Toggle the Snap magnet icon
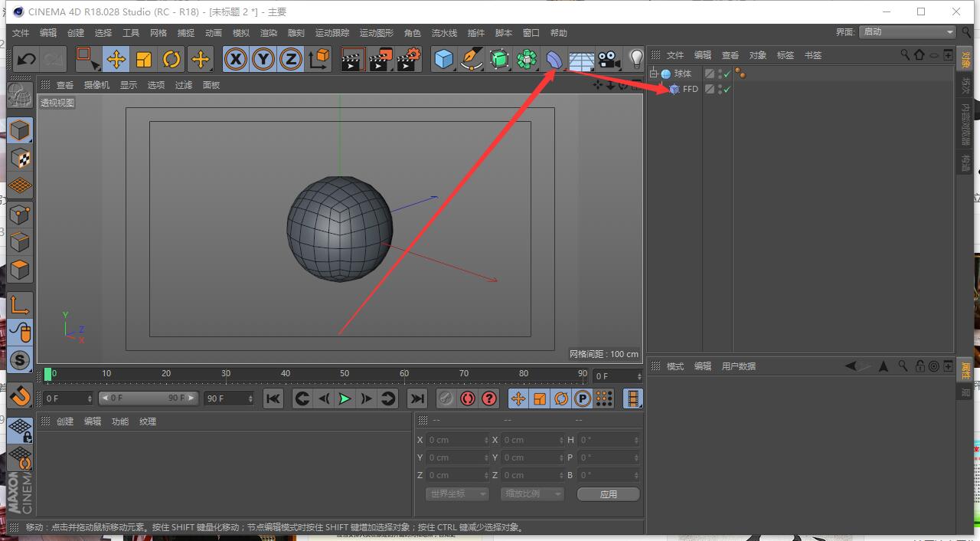The height and width of the screenshot is (541, 980). coord(20,395)
